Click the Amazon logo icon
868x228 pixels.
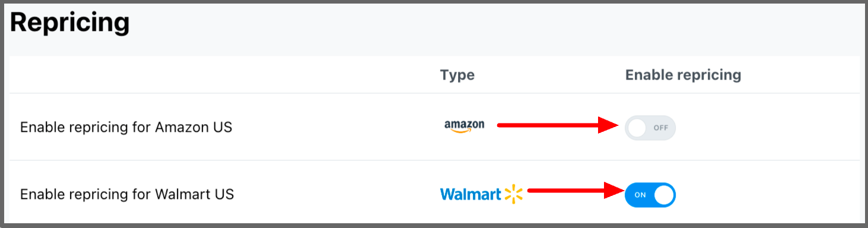pos(465,126)
